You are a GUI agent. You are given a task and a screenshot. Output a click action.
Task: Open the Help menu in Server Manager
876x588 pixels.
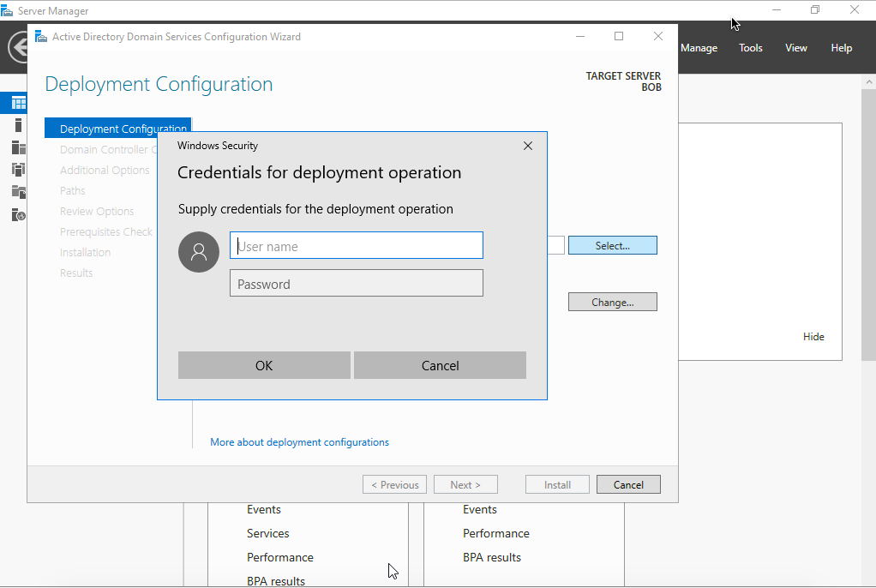click(841, 48)
